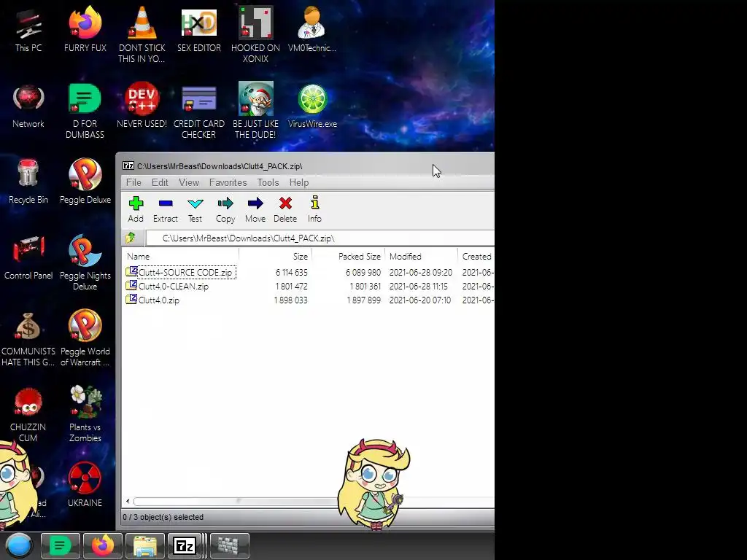Run the Test archive tool

pyautogui.click(x=196, y=209)
